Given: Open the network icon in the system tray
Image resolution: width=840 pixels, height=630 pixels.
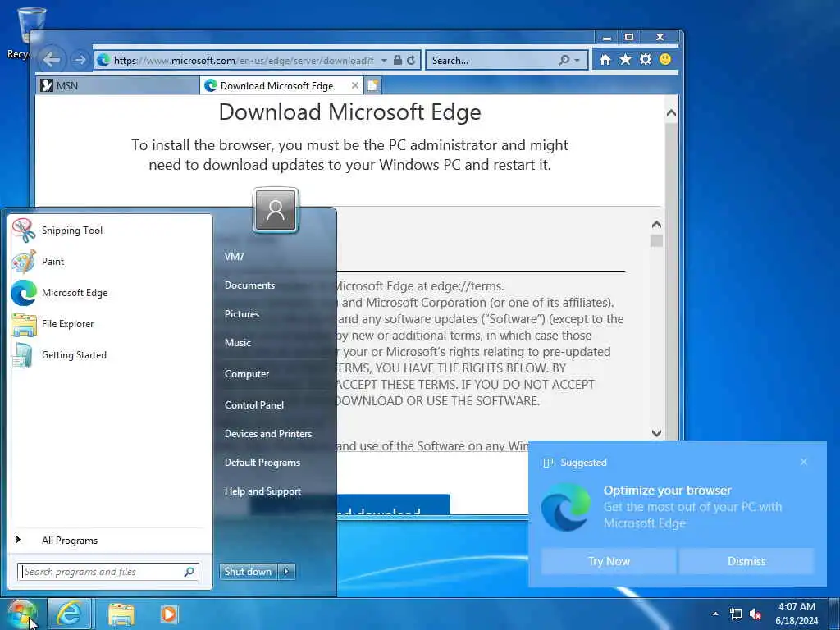Looking at the screenshot, I should click(x=736, y=614).
